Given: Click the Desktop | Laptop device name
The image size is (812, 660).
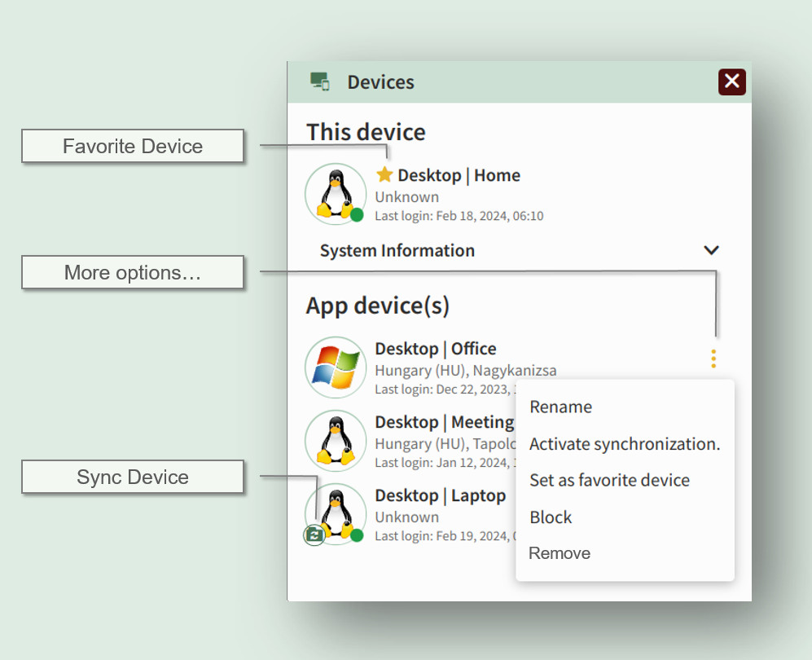Looking at the screenshot, I should tap(440, 495).
